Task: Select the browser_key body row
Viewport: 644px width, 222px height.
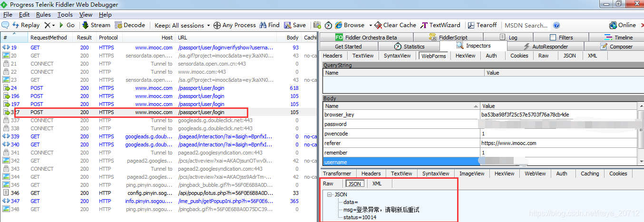Action: click(x=479, y=115)
